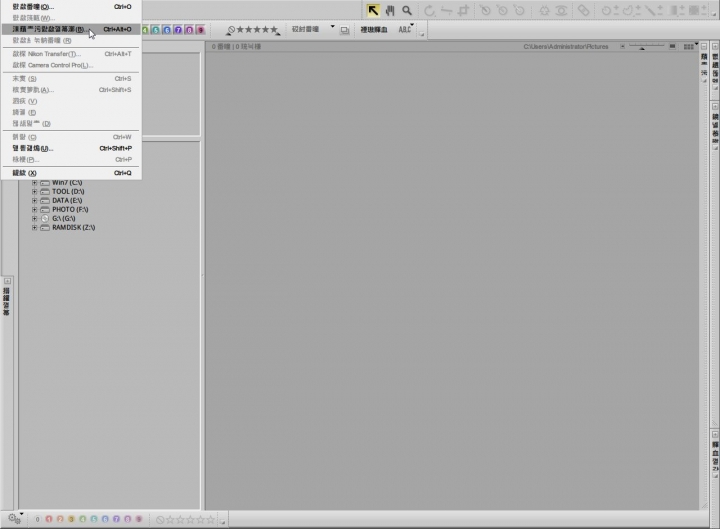Click the Black Control Point tool
This screenshot has width=720, height=529.
tap(485, 11)
